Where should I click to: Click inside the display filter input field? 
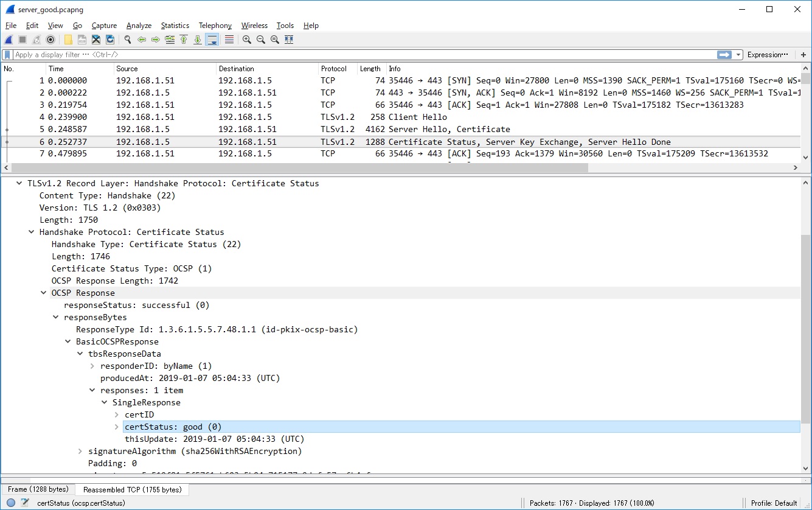click(304, 54)
